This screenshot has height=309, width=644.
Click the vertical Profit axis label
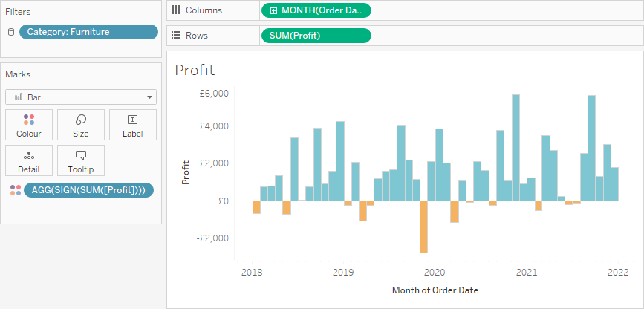[186, 172]
